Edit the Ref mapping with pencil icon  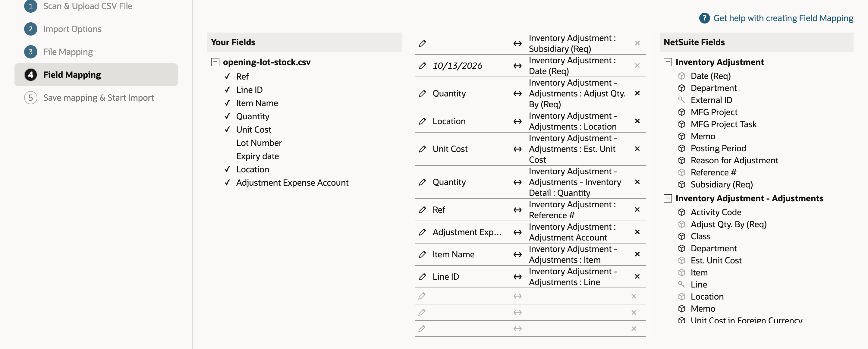tap(422, 210)
